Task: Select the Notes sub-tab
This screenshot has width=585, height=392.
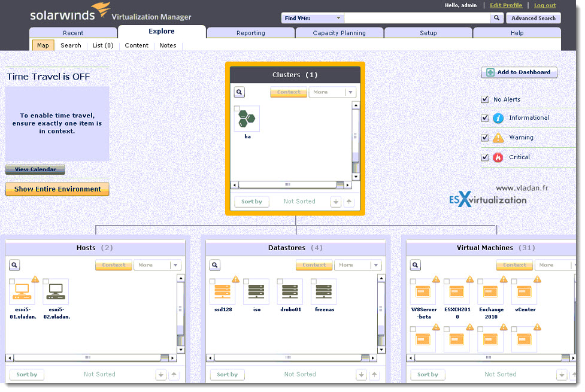Action: click(168, 45)
